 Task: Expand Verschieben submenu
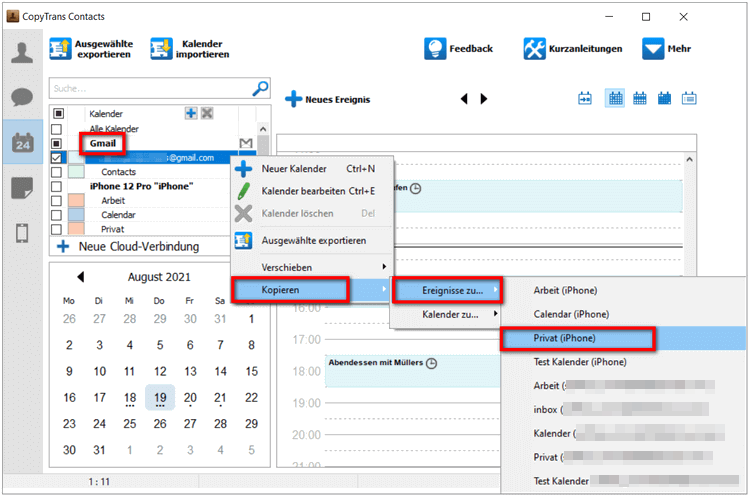tap(312, 267)
